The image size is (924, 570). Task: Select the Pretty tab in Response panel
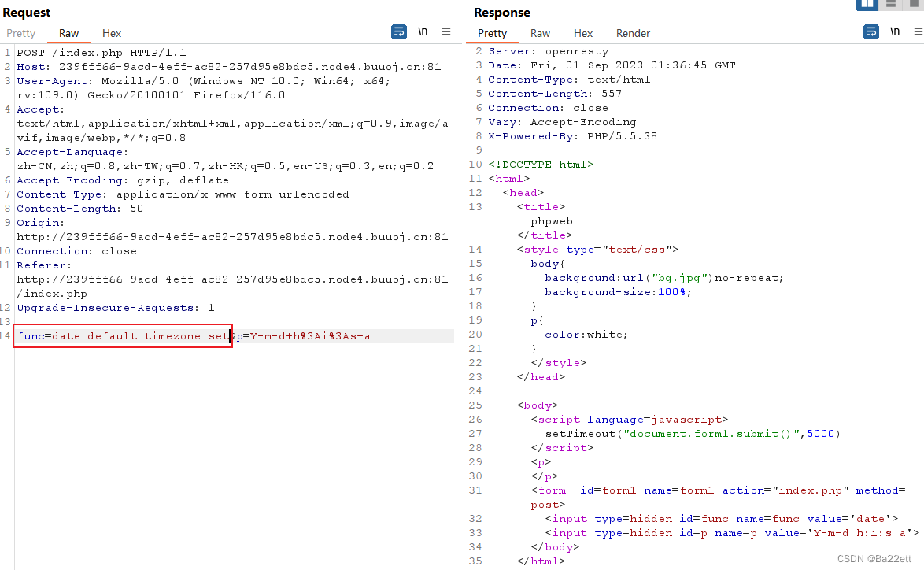(492, 33)
